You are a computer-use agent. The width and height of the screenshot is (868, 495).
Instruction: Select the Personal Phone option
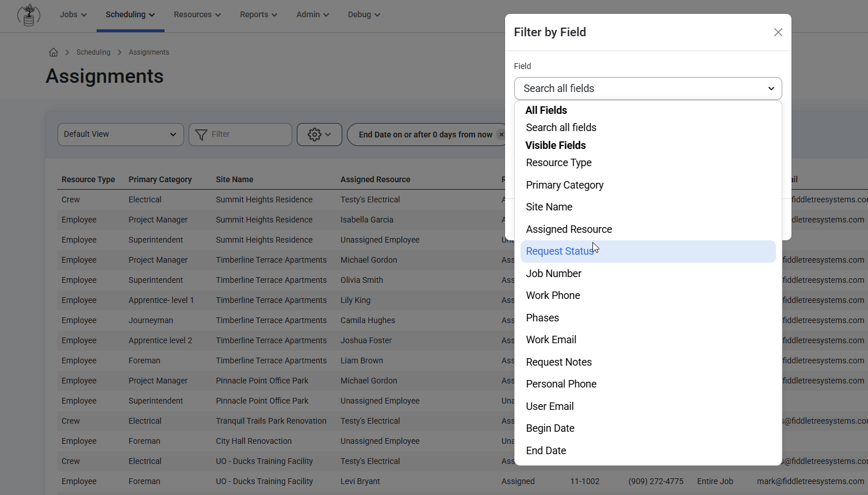point(648,384)
